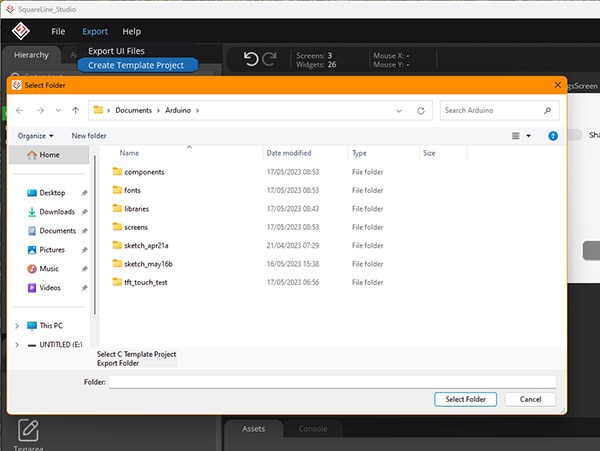Choose Create Template Project menu entry
The width and height of the screenshot is (600, 451).
137,65
